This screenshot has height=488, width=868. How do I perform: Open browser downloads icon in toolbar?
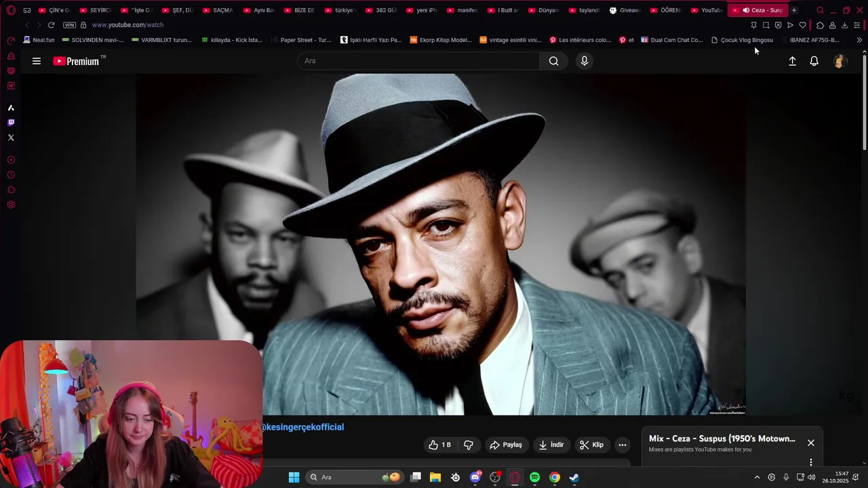pos(845,25)
